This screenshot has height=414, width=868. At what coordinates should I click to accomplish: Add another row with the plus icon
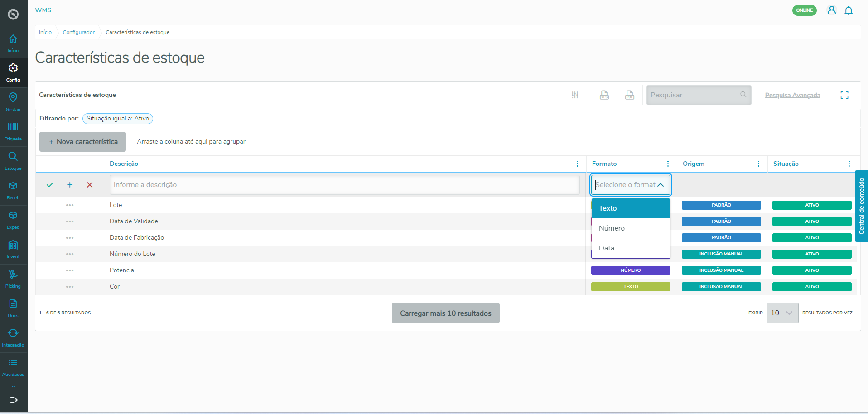(x=70, y=185)
